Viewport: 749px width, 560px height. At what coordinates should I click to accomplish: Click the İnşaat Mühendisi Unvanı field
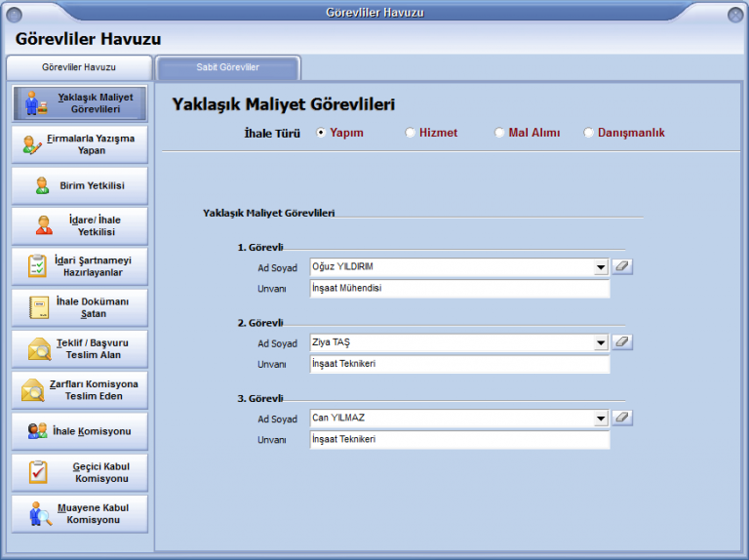[458, 289]
